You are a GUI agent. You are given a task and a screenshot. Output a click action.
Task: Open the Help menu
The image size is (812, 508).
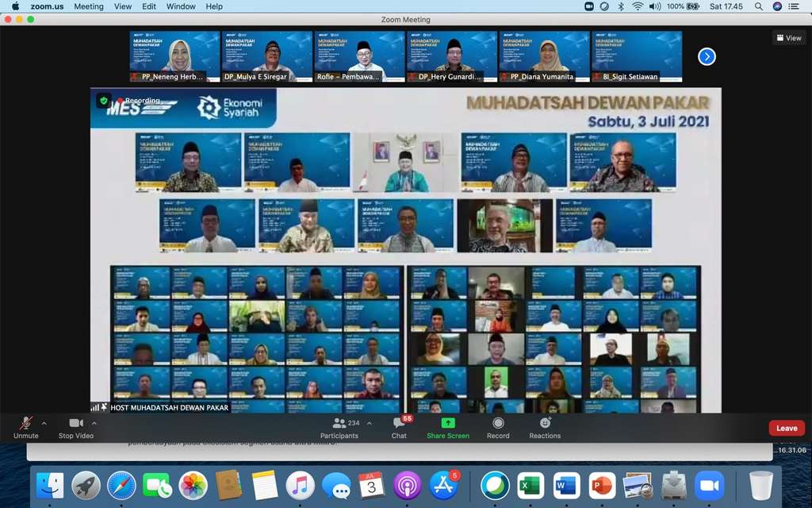[x=214, y=6]
